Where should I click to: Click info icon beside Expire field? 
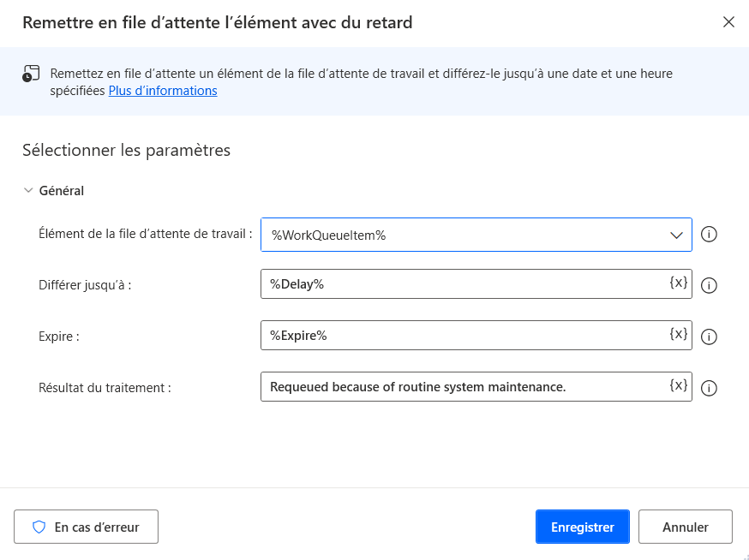point(709,337)
